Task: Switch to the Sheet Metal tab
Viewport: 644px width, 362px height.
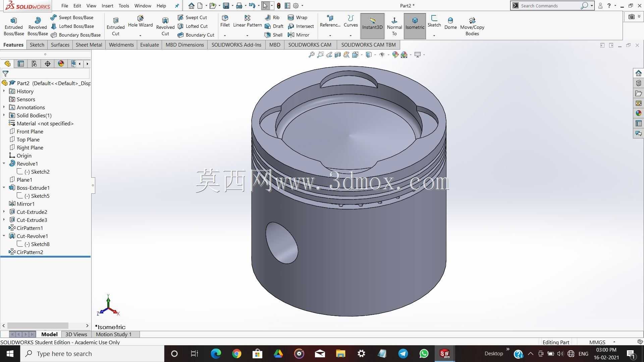Action: pyautogui.click(x=89, y=45)
